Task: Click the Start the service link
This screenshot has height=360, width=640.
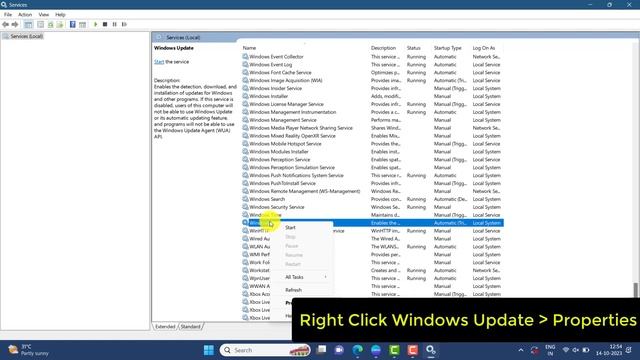Action: click(x=159, y=62)
